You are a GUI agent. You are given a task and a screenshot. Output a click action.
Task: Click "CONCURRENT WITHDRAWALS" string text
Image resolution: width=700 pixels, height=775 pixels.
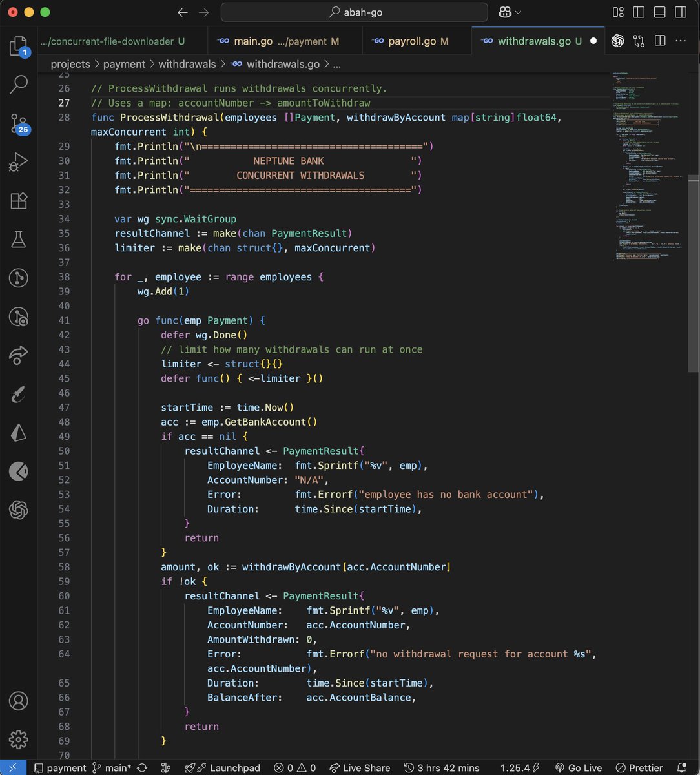click(300, 175)
